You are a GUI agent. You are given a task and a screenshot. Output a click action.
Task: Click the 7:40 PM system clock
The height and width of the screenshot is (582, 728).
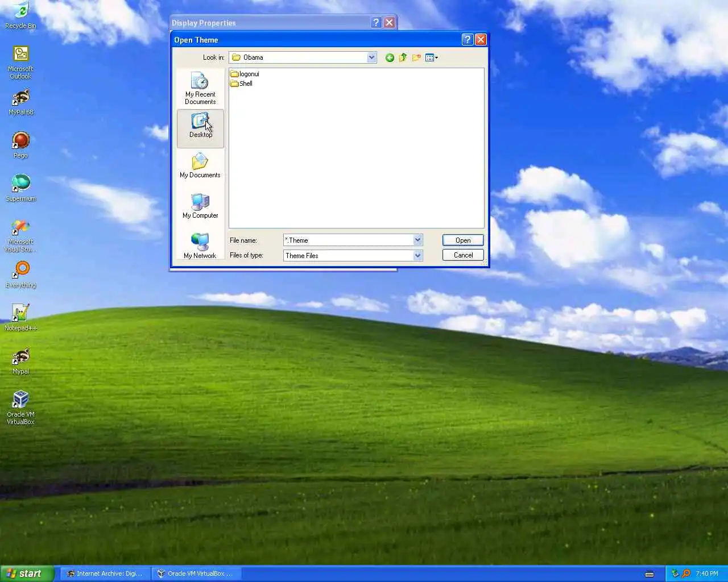707,573
